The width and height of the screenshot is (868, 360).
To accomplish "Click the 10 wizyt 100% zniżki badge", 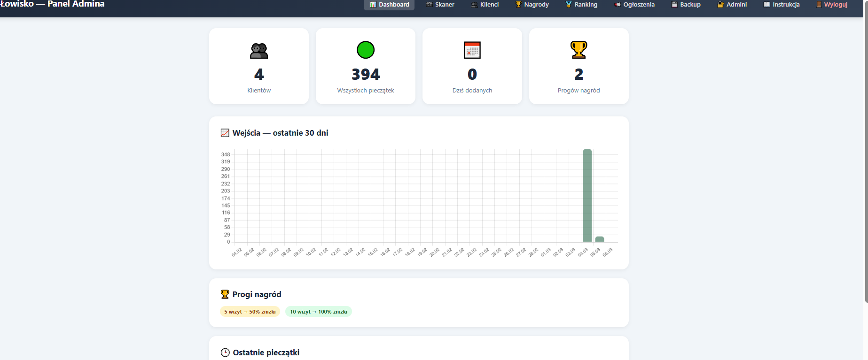I will pos(319,312).
